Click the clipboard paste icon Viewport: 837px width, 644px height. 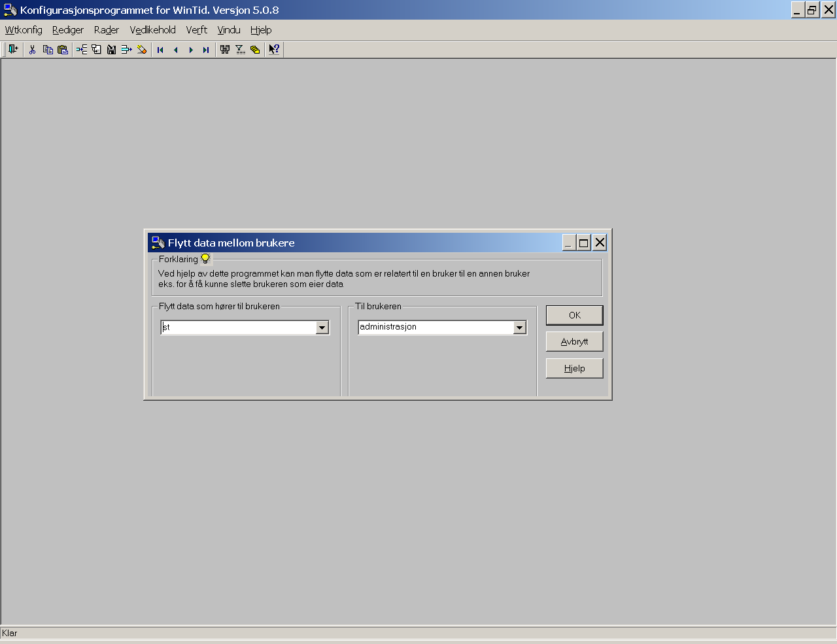(63, 49)
